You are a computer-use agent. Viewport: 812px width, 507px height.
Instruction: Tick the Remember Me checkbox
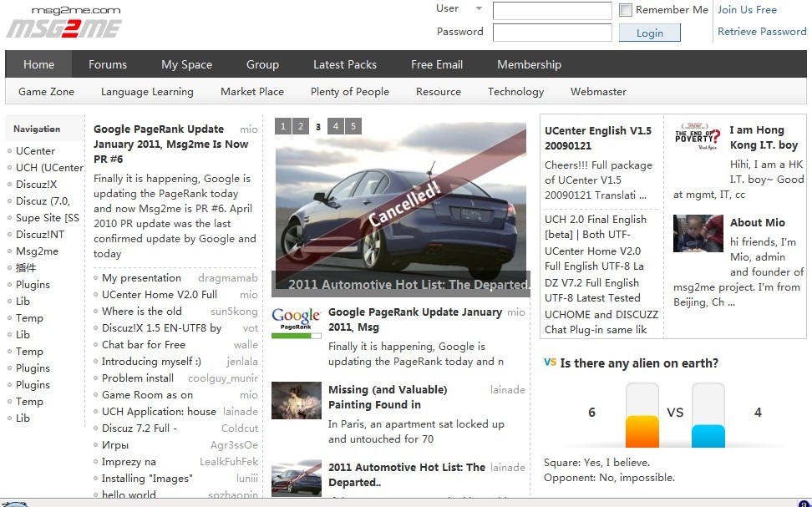(626, 10)
